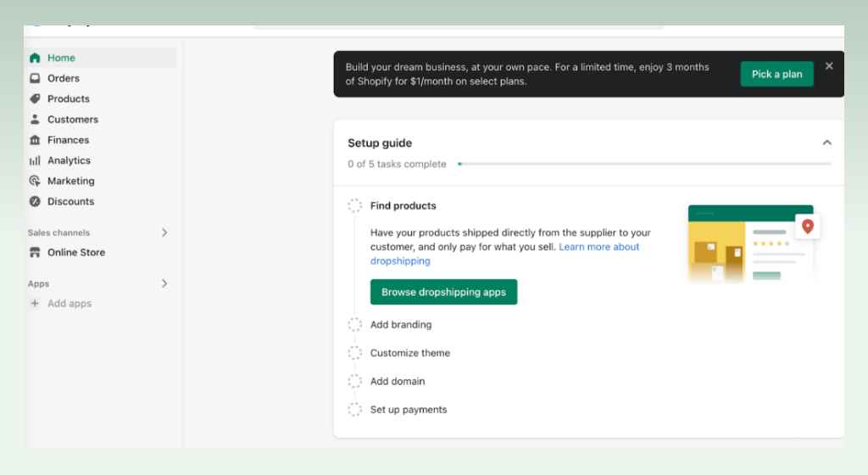Collapse the Setup guide card
This screenshot has height=475, width=868.
click(827, 142)
